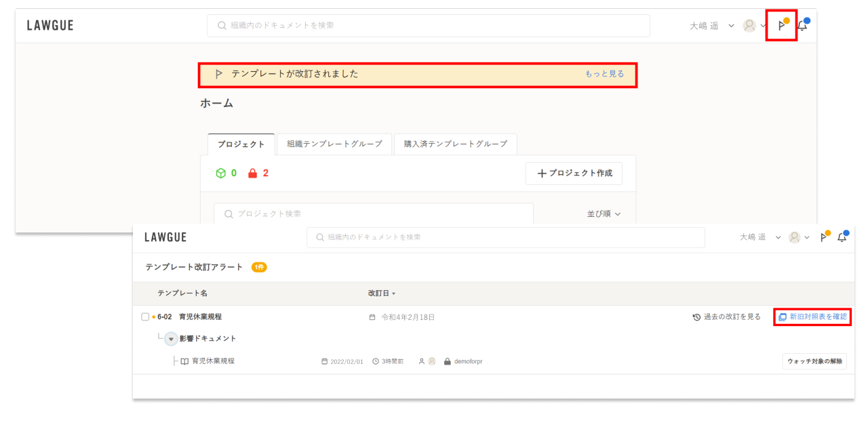Switch to 購入済テンプレートグループ tab
This screenshot has width=868, height=427.
(455, 144)
